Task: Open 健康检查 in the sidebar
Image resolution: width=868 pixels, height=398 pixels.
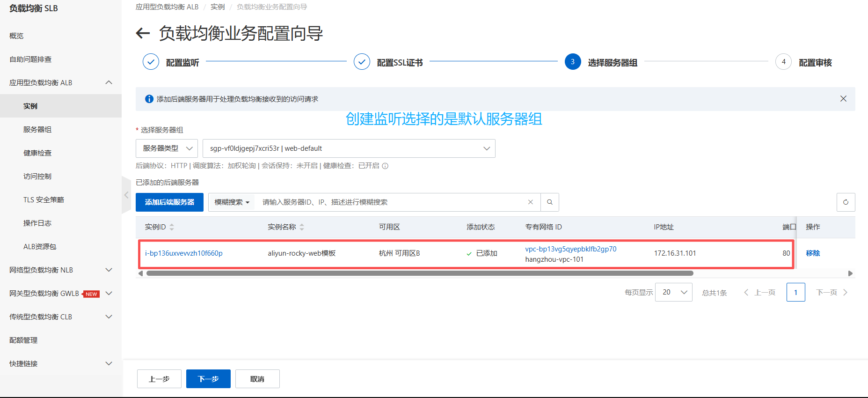Action: pos(37,153)
